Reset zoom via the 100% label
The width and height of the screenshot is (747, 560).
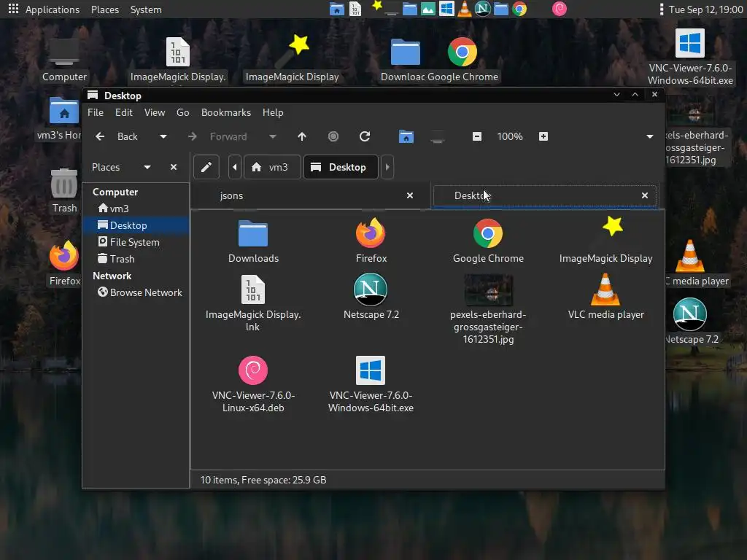(510, 136)
